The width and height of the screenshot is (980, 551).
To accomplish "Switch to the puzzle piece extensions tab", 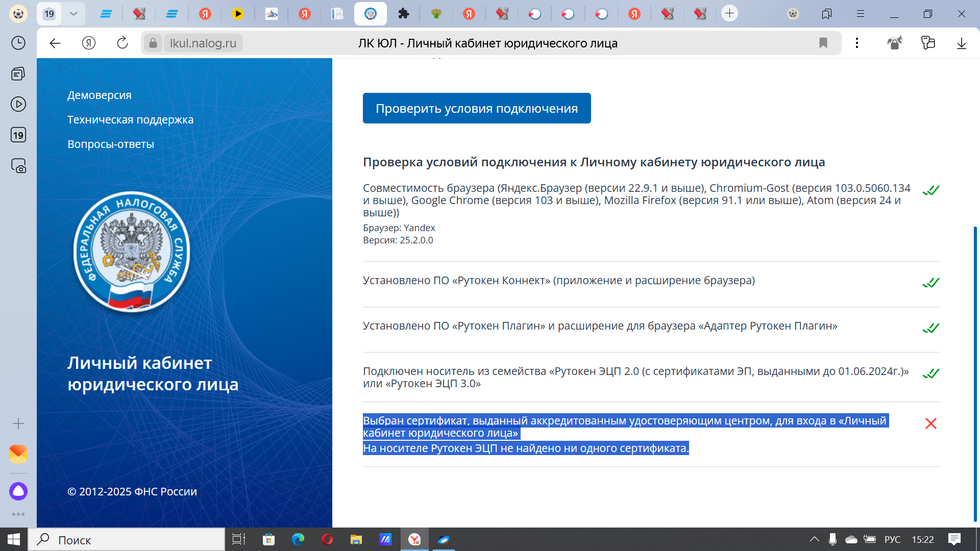I will [404, 14].
